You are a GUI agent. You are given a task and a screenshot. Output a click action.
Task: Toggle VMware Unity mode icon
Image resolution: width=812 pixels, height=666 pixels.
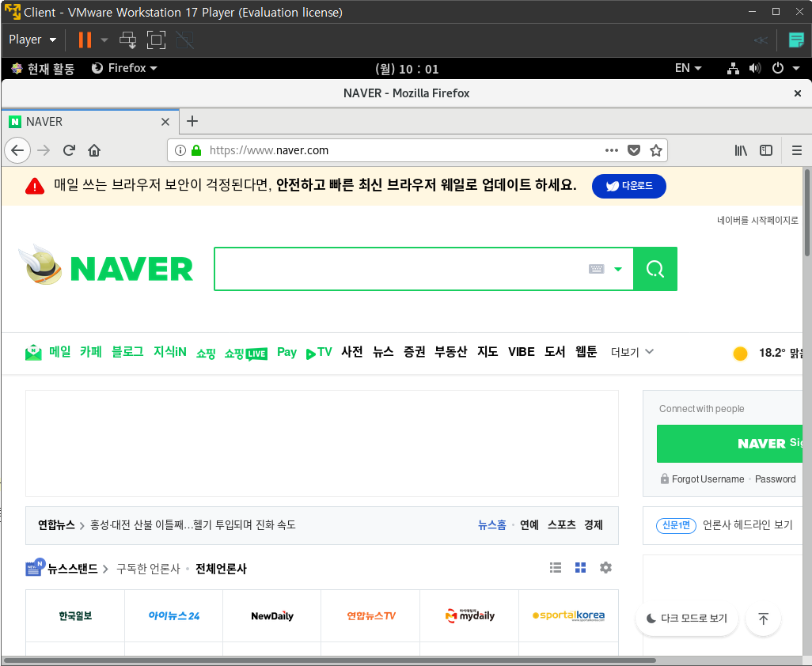click(184, 40)
